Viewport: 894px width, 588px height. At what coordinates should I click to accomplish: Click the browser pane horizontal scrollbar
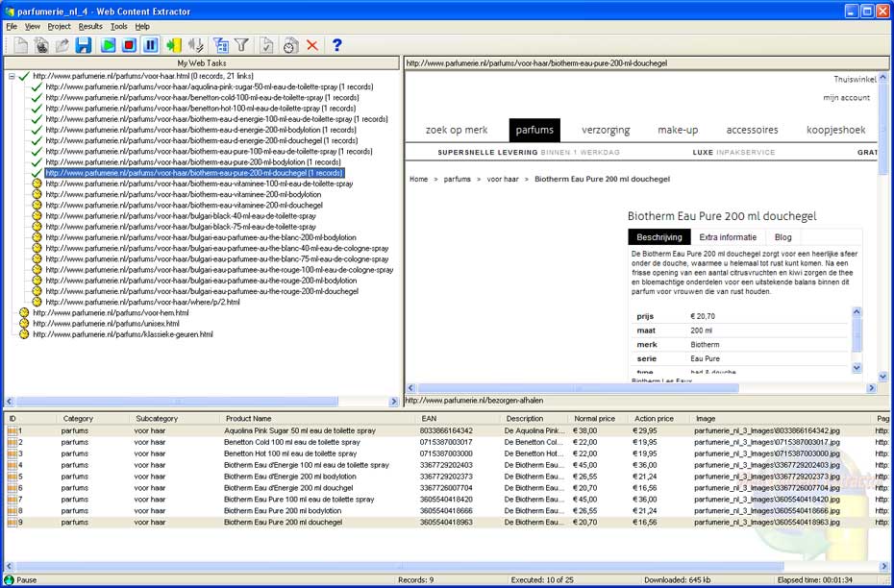[x=579, y=388]
